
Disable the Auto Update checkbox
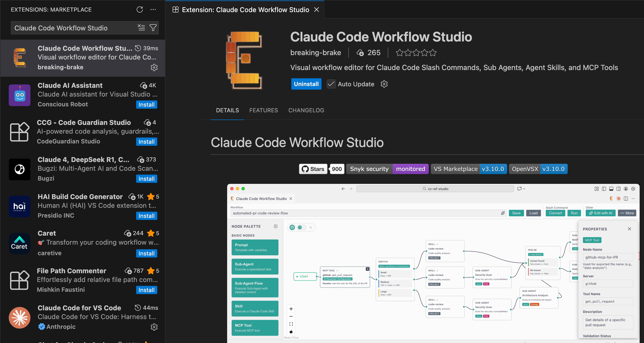point(331,84)
